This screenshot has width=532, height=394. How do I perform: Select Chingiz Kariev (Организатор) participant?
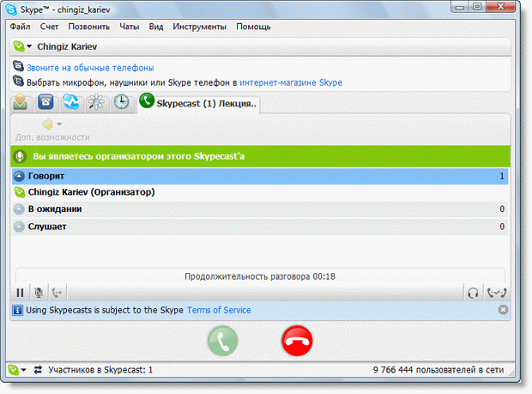click(x=260, y=192)
